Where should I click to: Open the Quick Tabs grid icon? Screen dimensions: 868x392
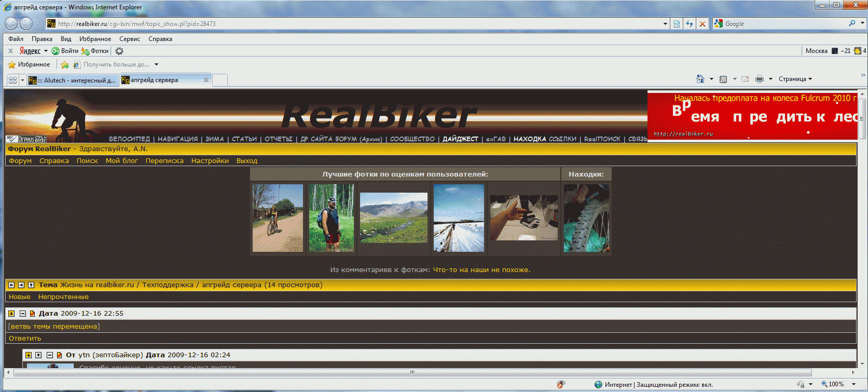[x=12, y=80]
